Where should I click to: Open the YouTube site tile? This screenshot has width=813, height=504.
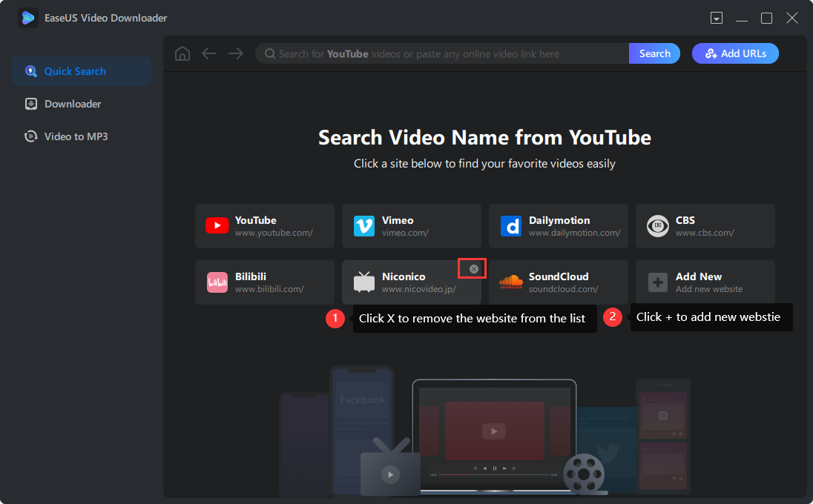pyautogui.click(x=263, y=226)
